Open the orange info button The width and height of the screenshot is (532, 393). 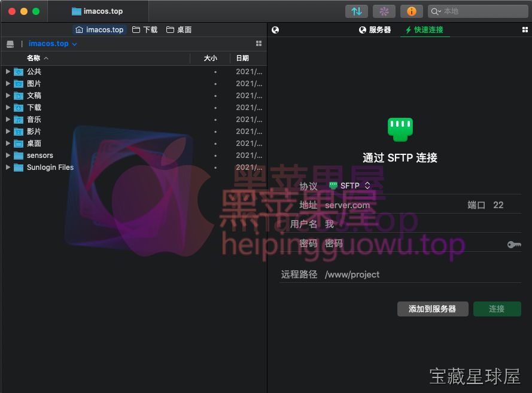[x=412, y=11]
